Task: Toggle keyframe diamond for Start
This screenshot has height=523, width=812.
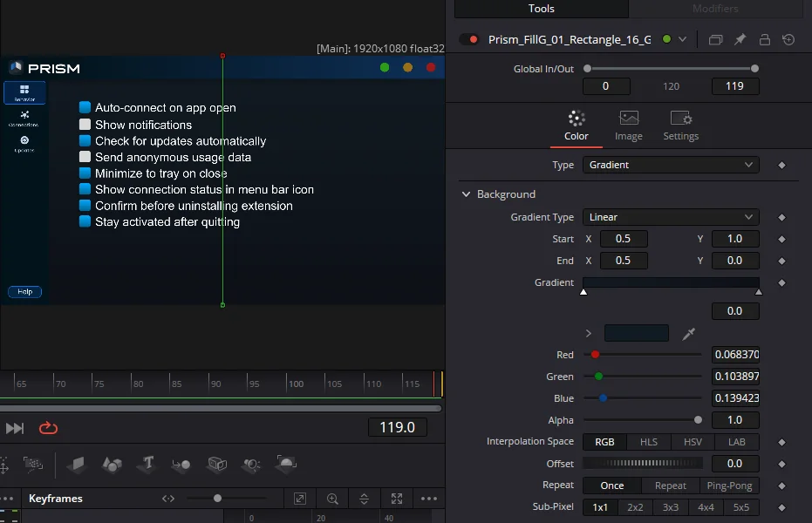Action: 782,239
